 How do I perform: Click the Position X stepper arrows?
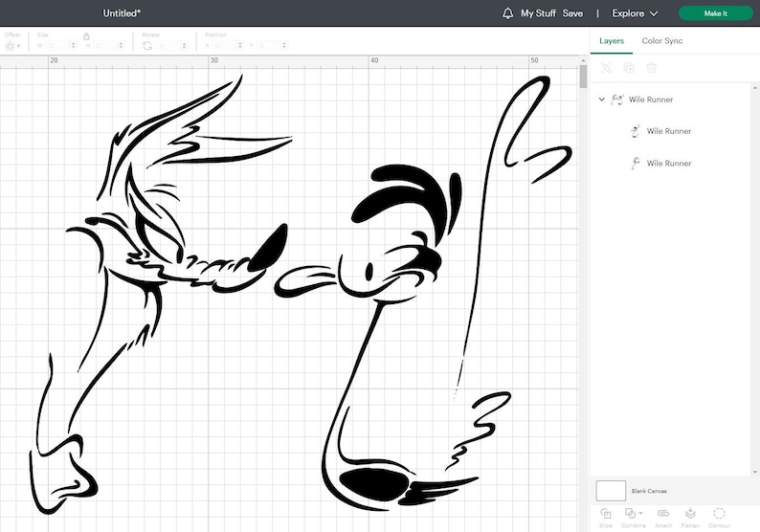(x=240, y=46)
